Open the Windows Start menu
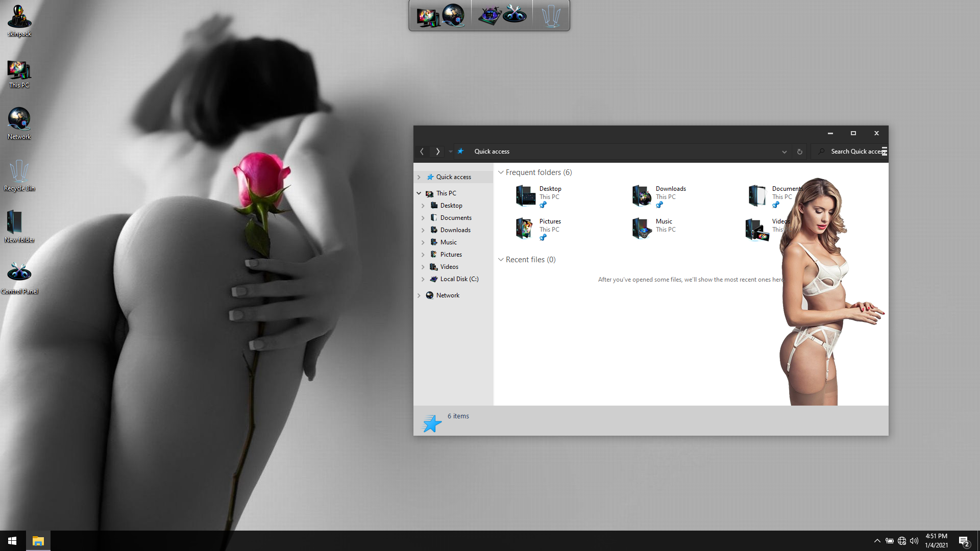 point(12,541)
